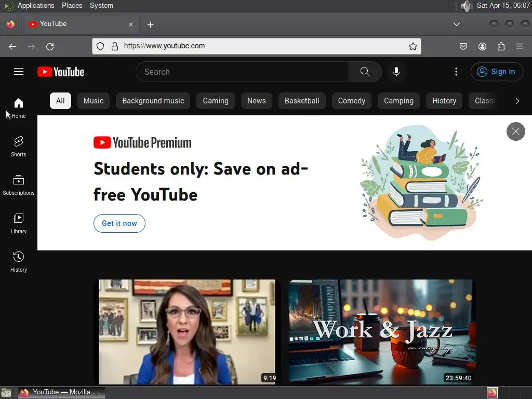Open Library from sidebar
This screenshot has width=532, height=399.
pos(19,223)
